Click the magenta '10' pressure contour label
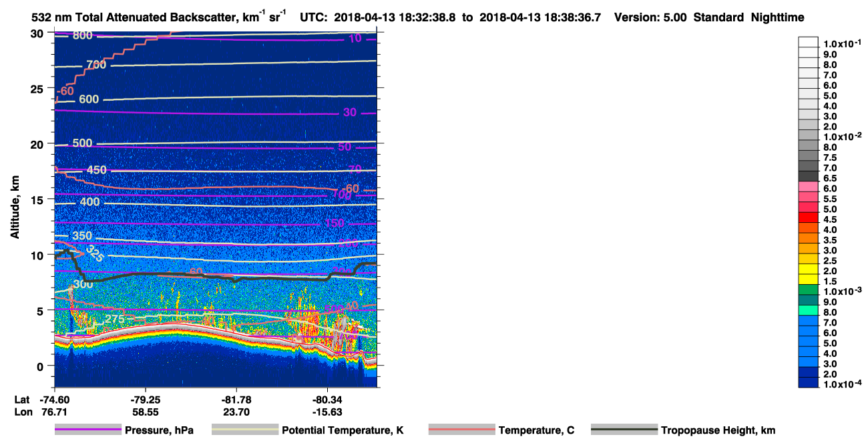This screenshot has width=868, height=445. [355, 39]
